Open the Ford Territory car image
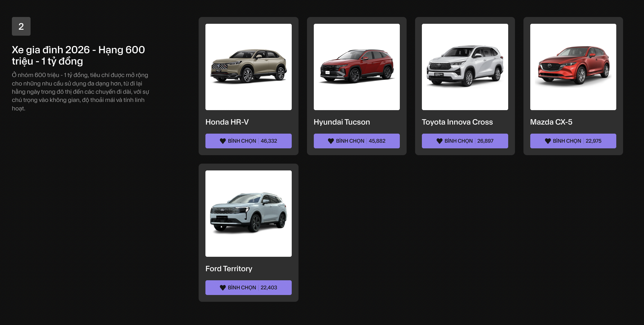Viewport: 644px width, 325px height. tap(248, 213)
